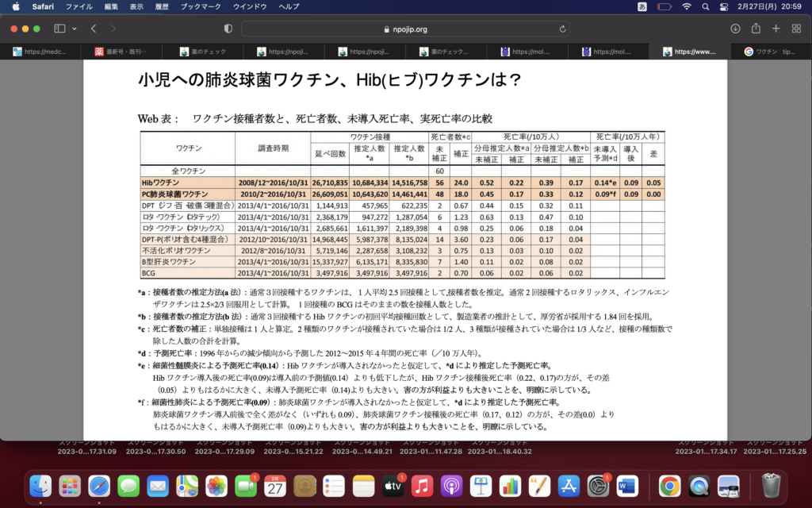812x508 pixels.
Task: Open the Japanese input source menu
Action: pyautogui.click(x=642, y=6)
